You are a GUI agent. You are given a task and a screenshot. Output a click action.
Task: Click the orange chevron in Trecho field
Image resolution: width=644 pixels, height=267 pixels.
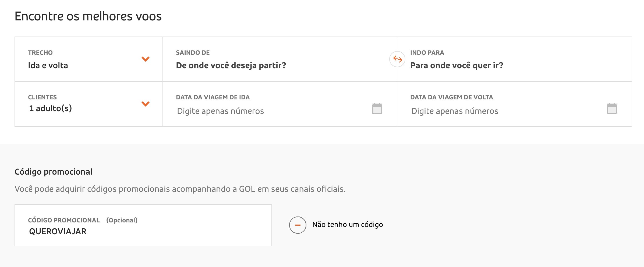click(146, 59)
